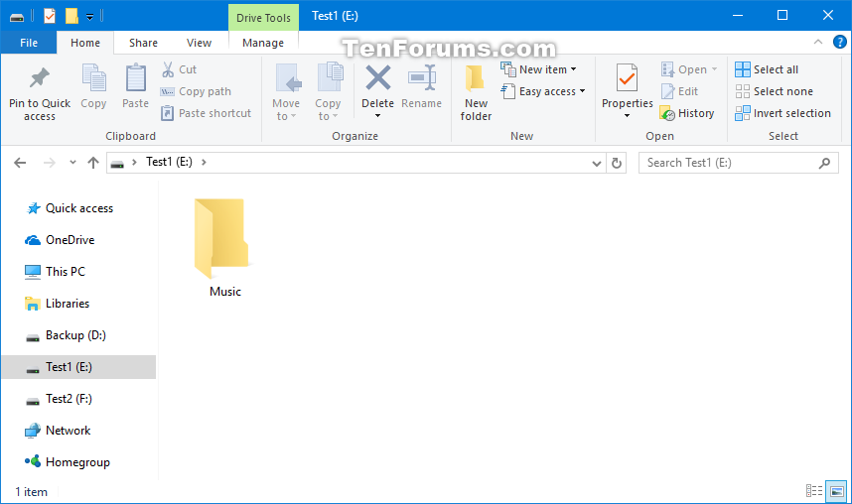Collapse the ribbon with the chevron
The image size is (852, 504).
point(818,42)
